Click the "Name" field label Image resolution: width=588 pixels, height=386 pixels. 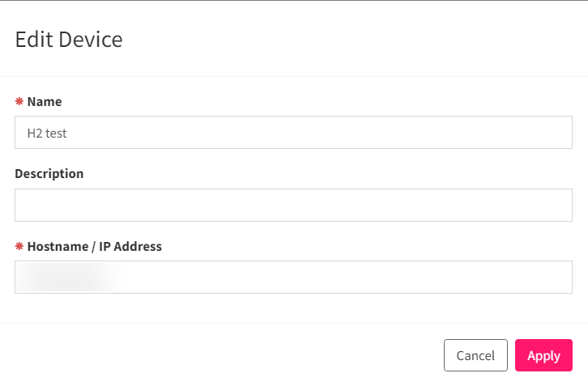[x=45, y=102]
